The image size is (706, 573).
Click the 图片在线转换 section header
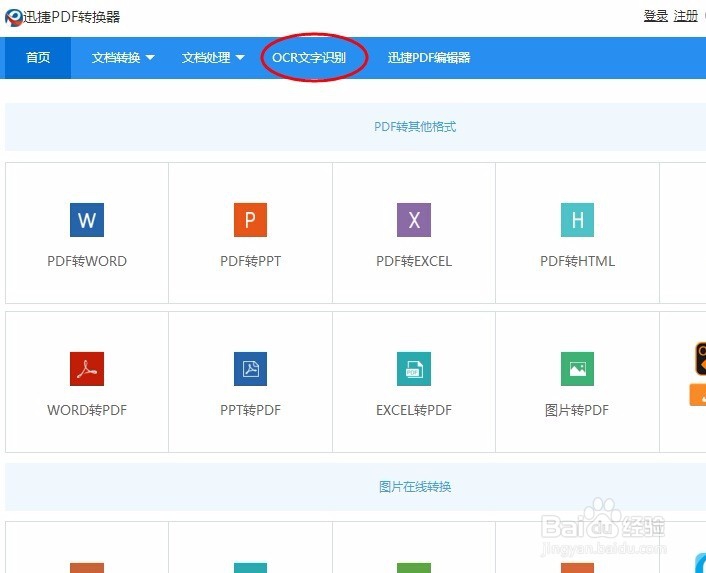(415, 487)
